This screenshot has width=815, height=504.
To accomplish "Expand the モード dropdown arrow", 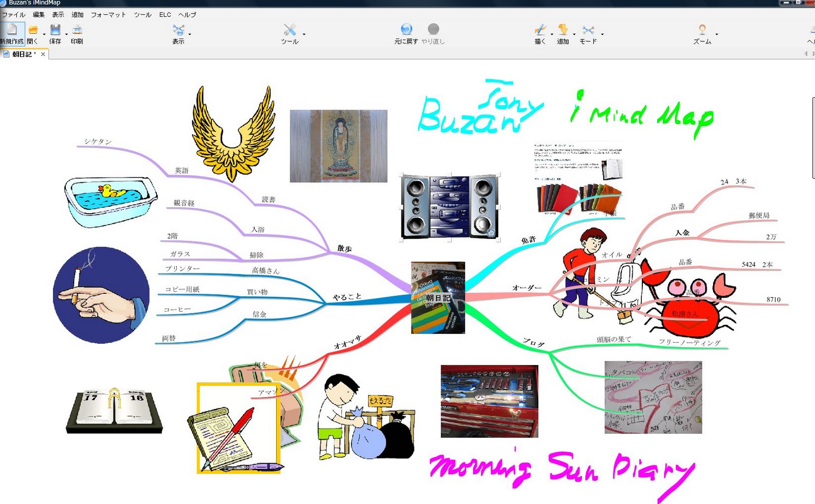I will (x=603, y=34).
